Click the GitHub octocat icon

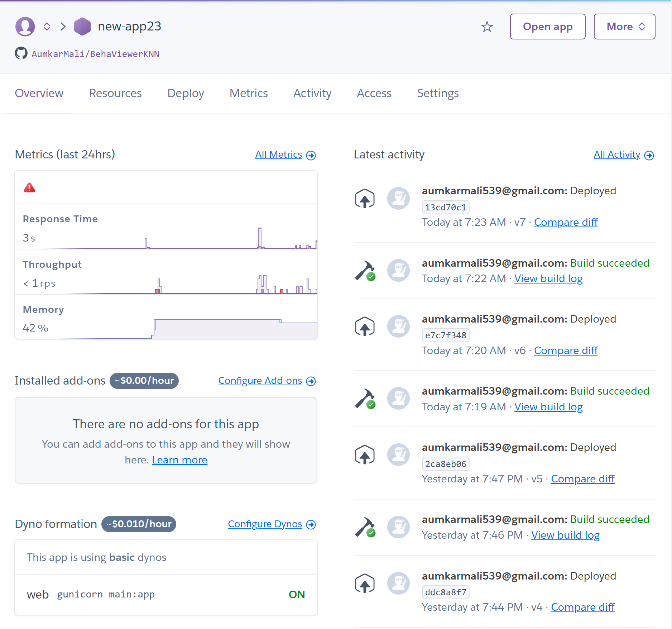coord(21,53)
